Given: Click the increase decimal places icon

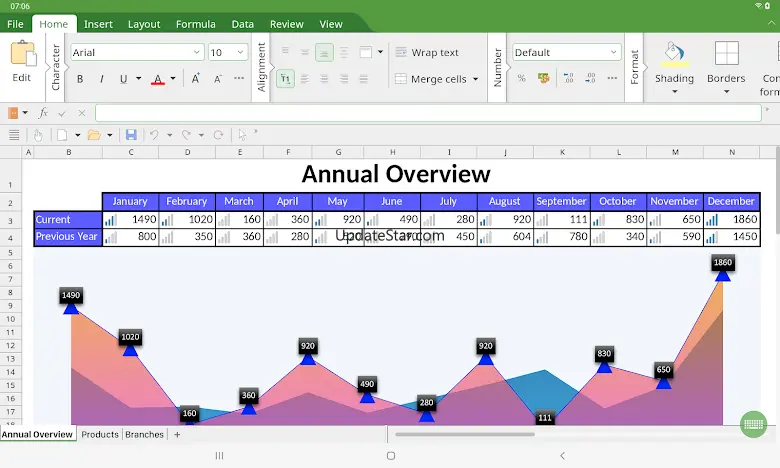Looking at the screenshot, I should coord(568,78).
